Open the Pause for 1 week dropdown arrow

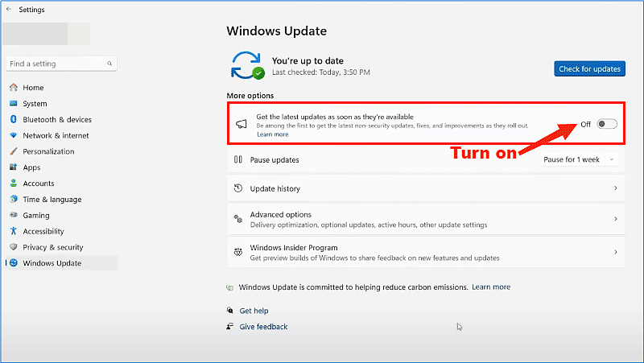point(612,159)
